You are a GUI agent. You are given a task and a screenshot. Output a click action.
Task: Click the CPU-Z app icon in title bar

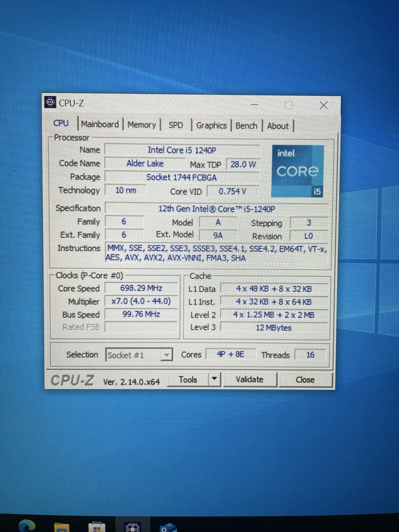[x=50, y=102]
